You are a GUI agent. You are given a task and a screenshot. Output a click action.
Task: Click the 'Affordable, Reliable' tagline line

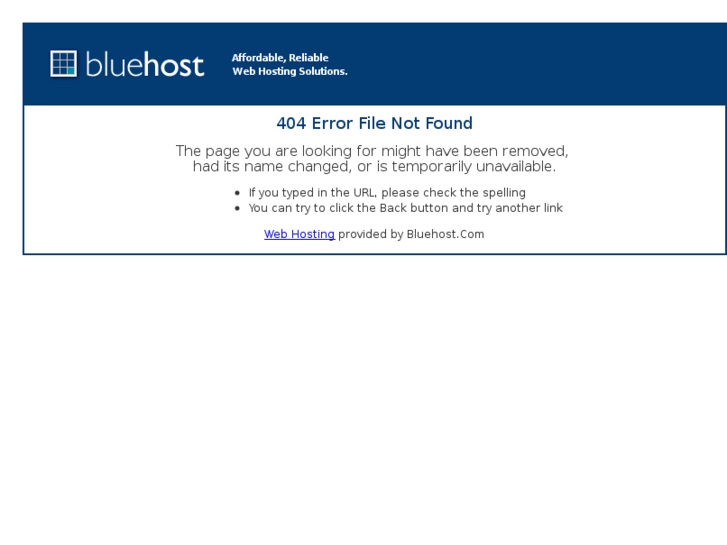(x=280, y=58)
